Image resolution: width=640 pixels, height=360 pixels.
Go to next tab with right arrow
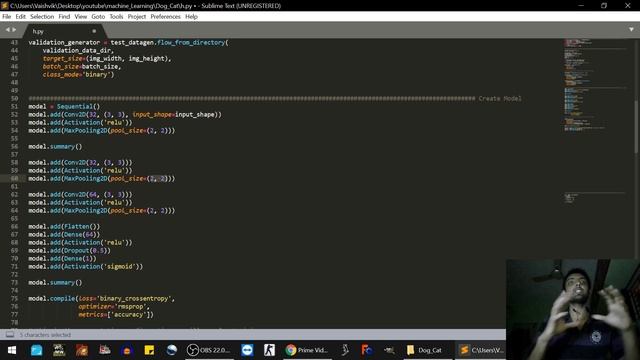[14, 30]
